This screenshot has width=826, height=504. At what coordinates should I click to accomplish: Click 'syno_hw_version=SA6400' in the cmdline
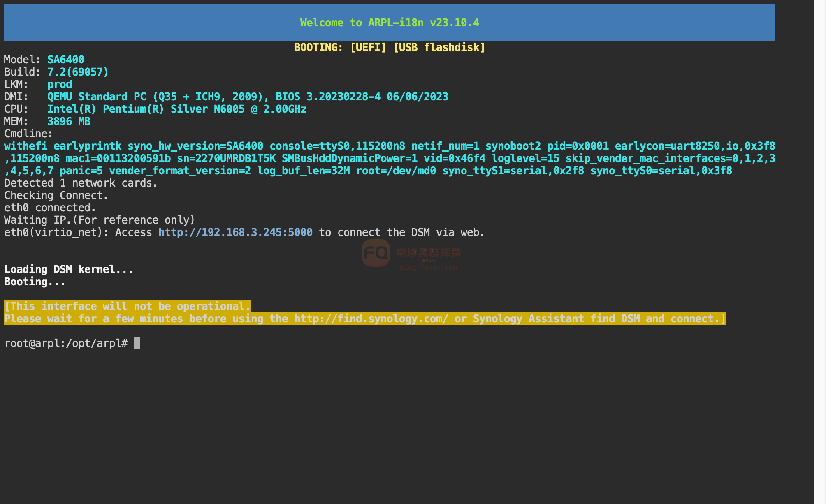(195, 146)
